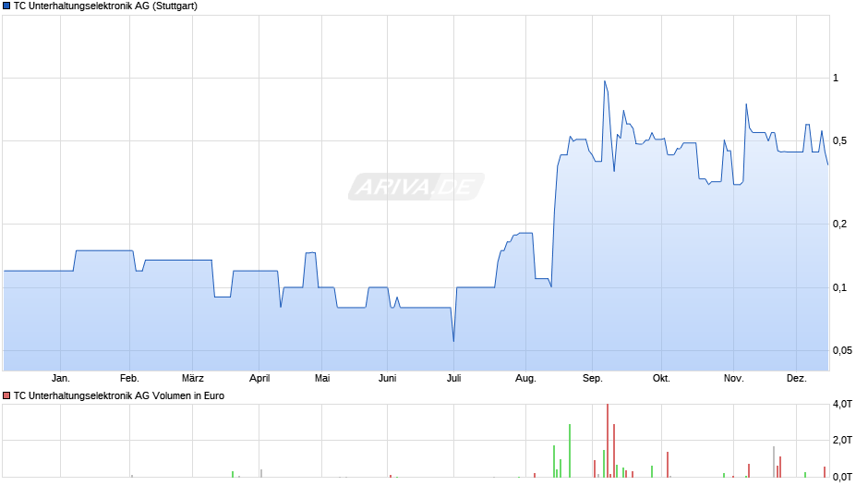Click the volume axis value '0,0T'
868x486 pixels.
coord(842,477)
